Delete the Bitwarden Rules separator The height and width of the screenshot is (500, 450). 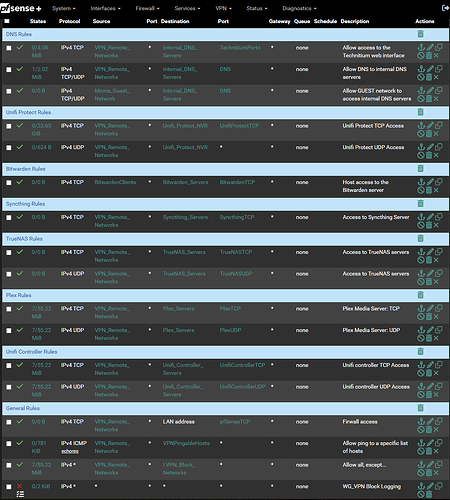click(x=421, y=169)
